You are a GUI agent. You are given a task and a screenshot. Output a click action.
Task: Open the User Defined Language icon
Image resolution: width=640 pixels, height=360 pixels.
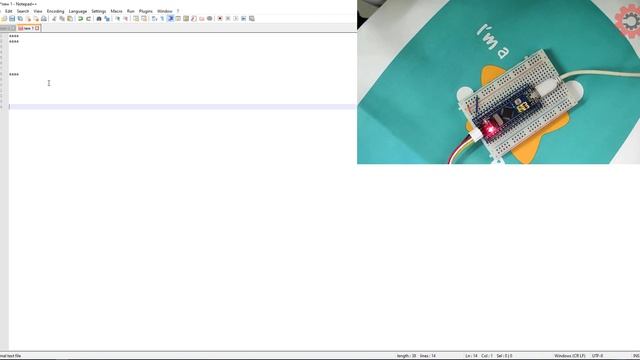click(x=178, y=18)
